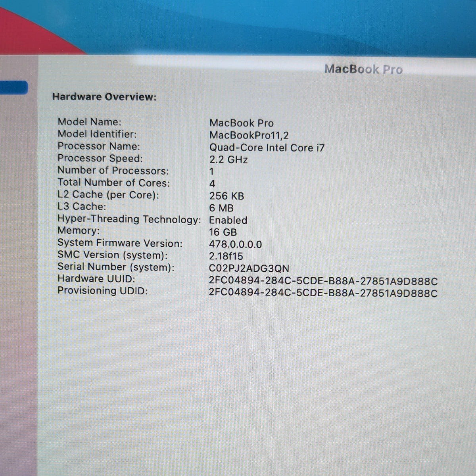Select the "MacBookPro11,2" model identifier value
476x476 pixels.
(x=249, y=135)
